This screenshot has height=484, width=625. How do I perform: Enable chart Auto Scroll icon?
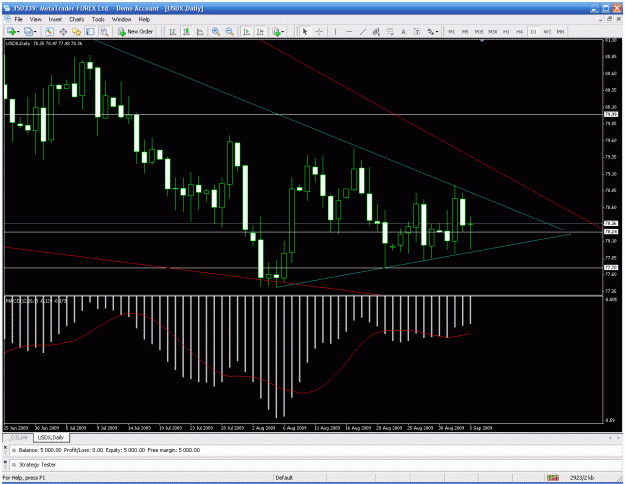(247, 31)
